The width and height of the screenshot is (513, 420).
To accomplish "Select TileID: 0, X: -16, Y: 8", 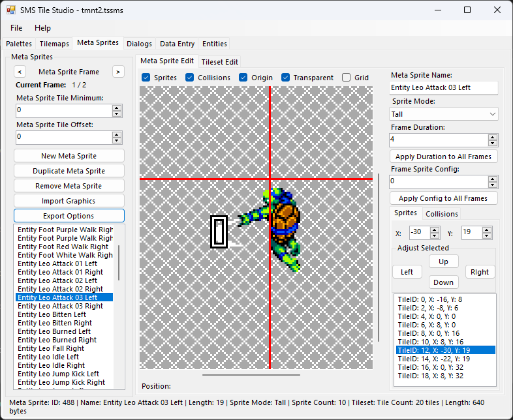I will pos(445,299).
